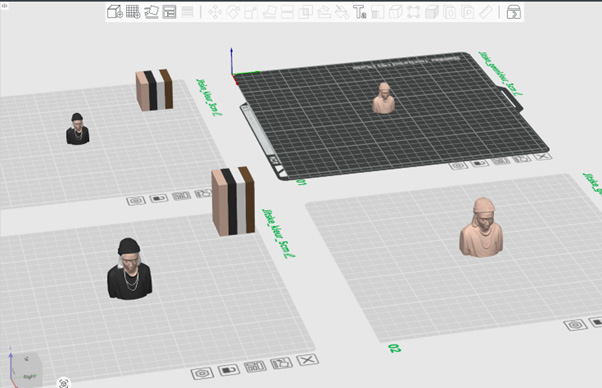The width and height of the screenshot is (602, 388).
Task: Click the four-corner nodes toolbar icon
Action: [413, 12]
